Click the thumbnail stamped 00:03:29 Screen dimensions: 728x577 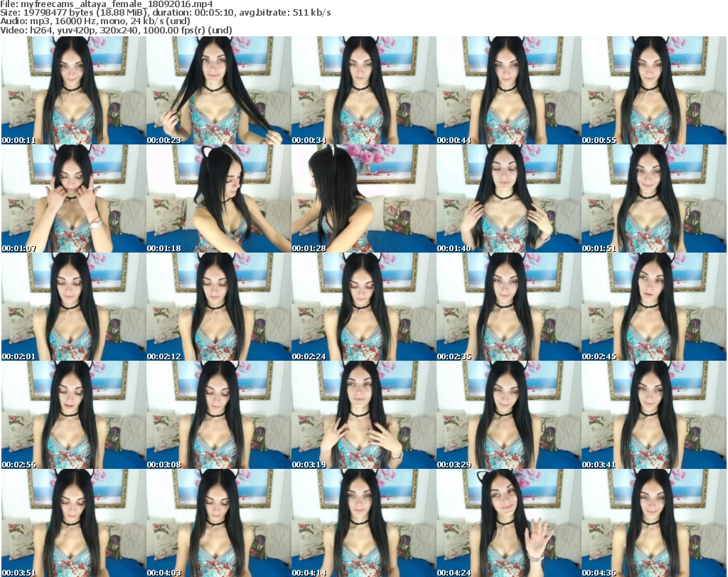(509, 415)
